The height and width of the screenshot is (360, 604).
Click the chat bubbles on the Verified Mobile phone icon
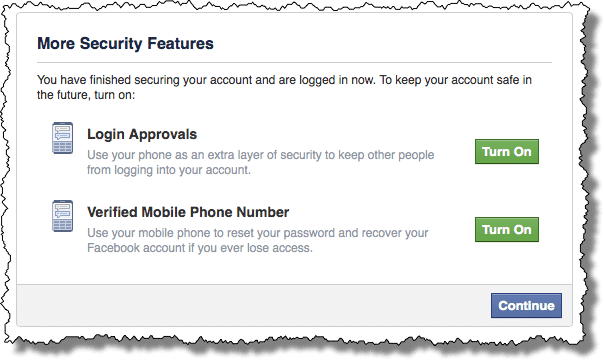pos(62,211)
